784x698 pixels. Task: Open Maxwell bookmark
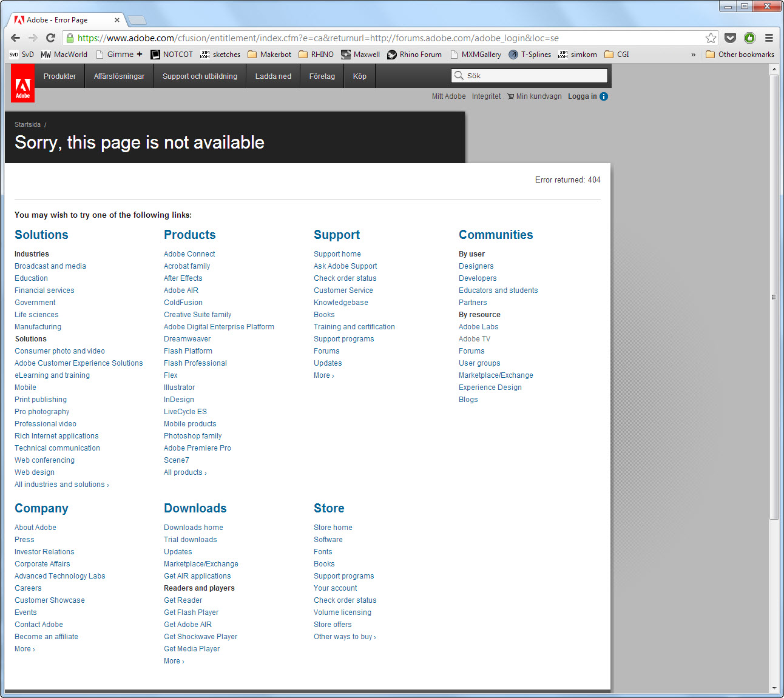tap(360, 55)
